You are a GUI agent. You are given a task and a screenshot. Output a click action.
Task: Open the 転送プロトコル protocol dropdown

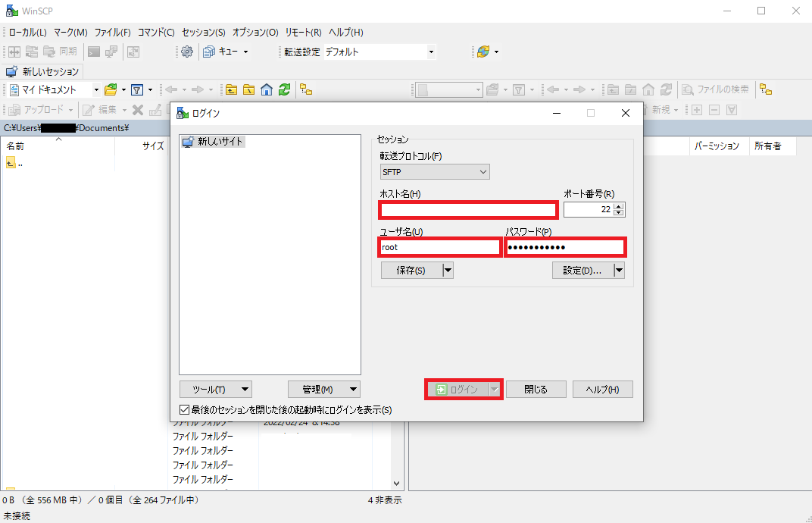[x=483, y=171]
